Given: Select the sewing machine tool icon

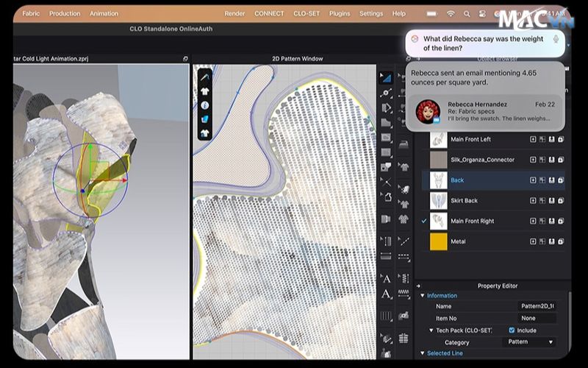Looking at the screenshot, I should pos(404,316).
